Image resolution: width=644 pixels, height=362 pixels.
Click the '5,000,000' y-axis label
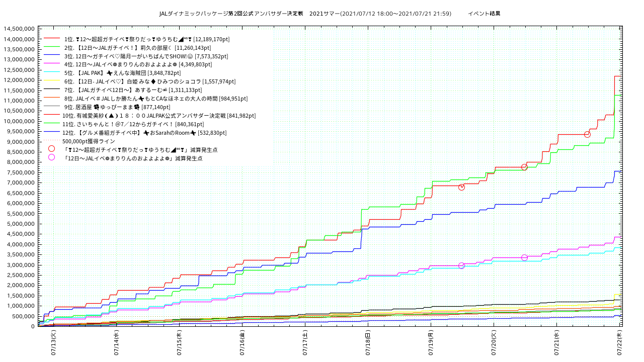[x=21, y=224]
